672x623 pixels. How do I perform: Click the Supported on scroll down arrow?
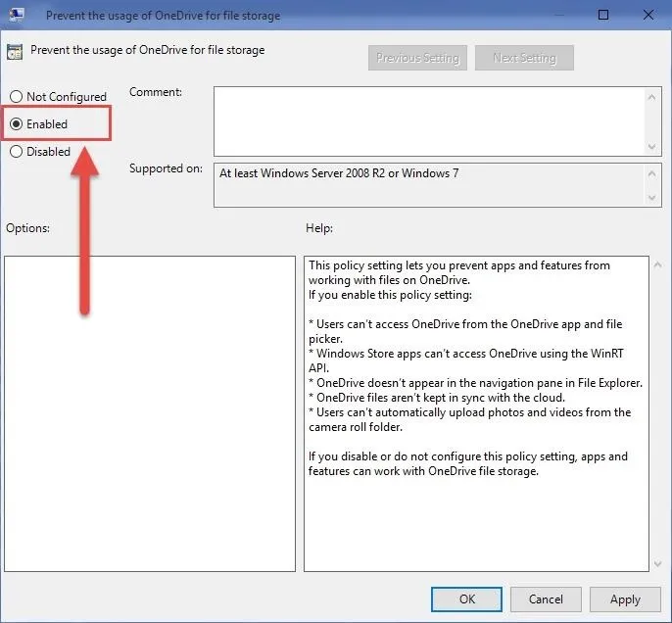tap(651, 198)
